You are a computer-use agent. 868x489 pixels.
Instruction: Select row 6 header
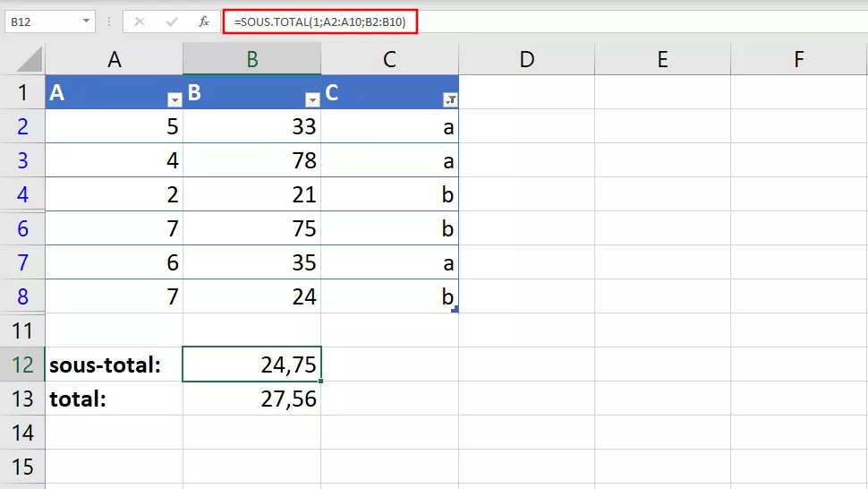tap(22, 228)
